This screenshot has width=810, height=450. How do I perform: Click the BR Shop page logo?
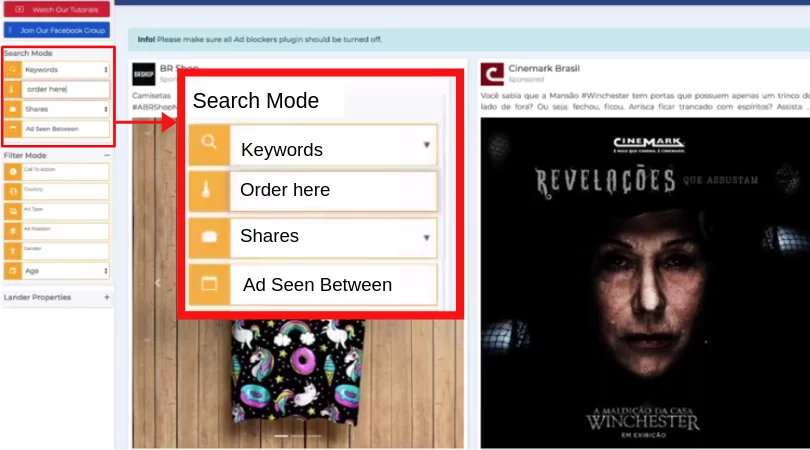144,74
